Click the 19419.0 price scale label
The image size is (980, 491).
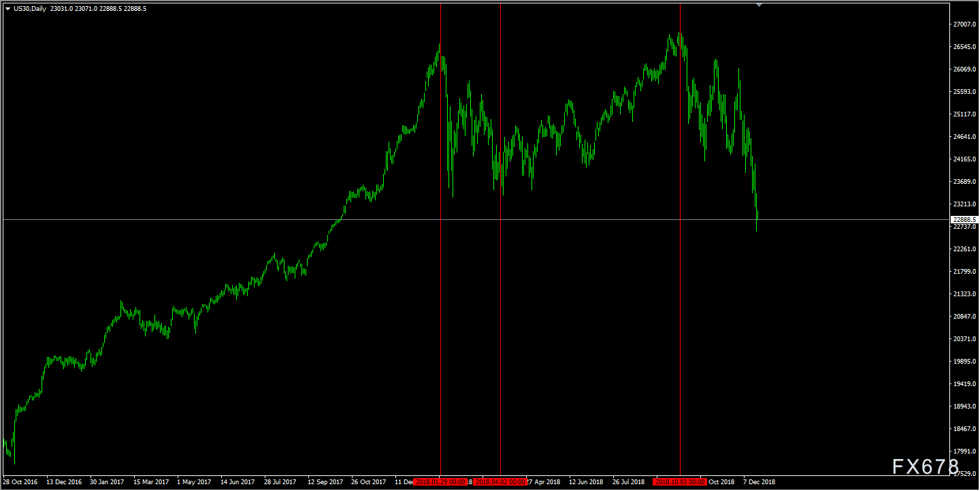point(964,384)
